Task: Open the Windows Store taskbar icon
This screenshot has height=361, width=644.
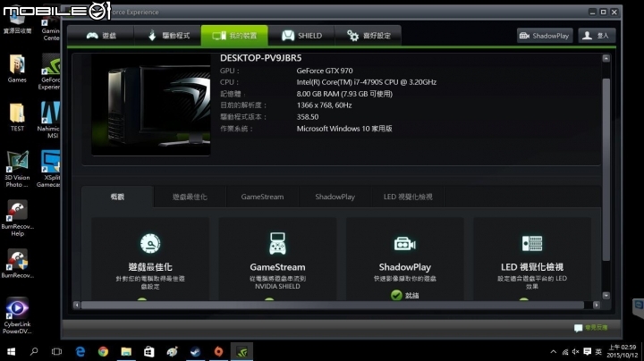Action: [x=149, y=351]
